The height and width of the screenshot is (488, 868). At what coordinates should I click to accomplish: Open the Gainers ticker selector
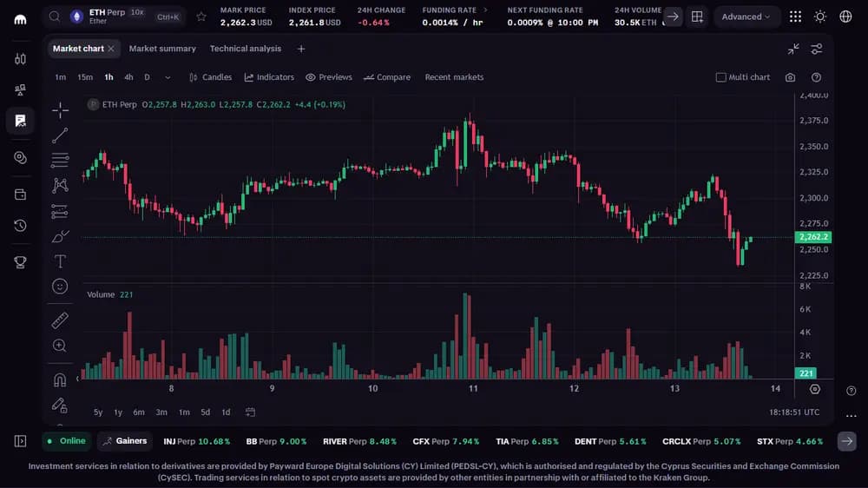coord(125,441)
